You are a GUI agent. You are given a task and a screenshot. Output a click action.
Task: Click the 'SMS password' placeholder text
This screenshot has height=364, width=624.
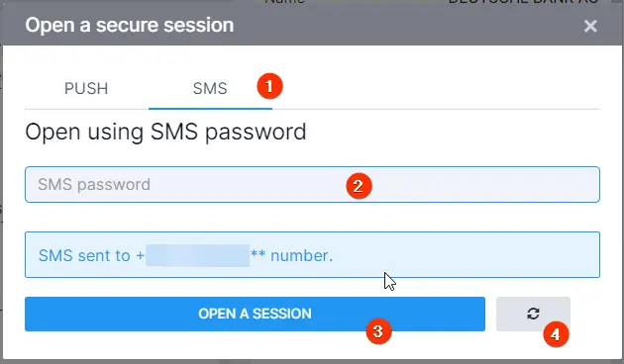click(94, 184)
